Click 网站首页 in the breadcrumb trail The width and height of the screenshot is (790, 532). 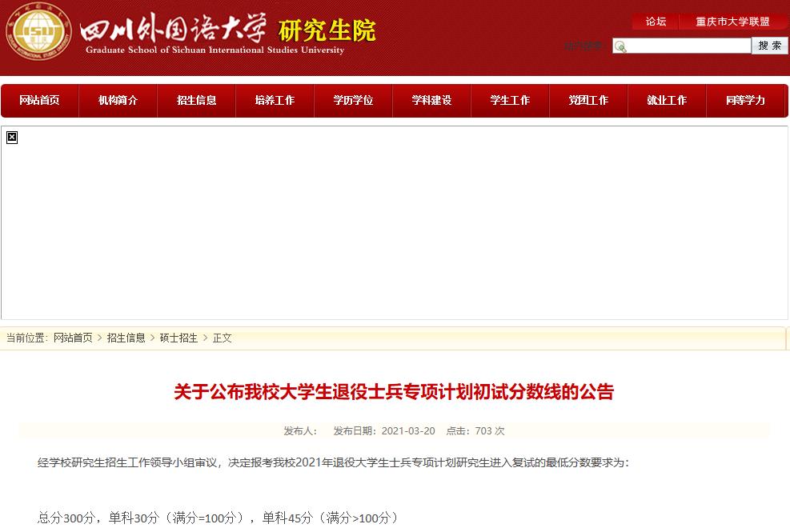[x=73, y=338]
